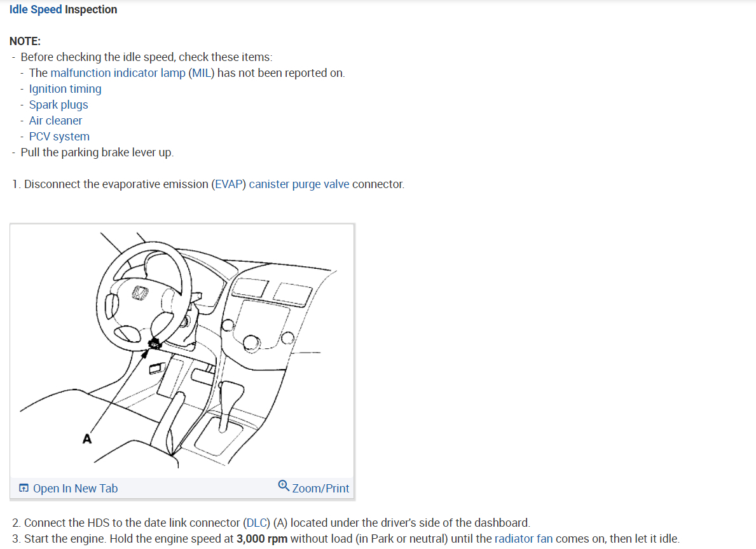
Task: Click the label A in the diagram
Action: click(x=86, y=438)
